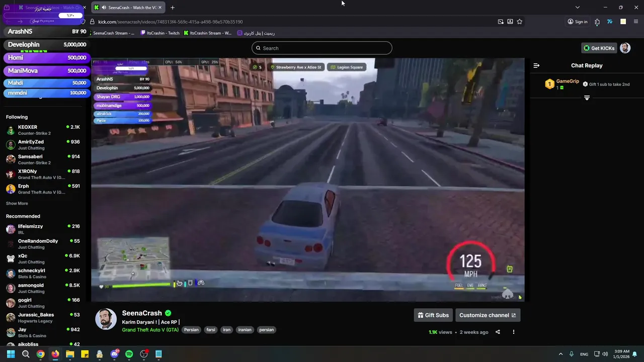Image resolution: width=644 pixels, height=362 pixels.
Task: Open Firefox from the taskbar
Action: pyautogui.click(x=55, y=354)
